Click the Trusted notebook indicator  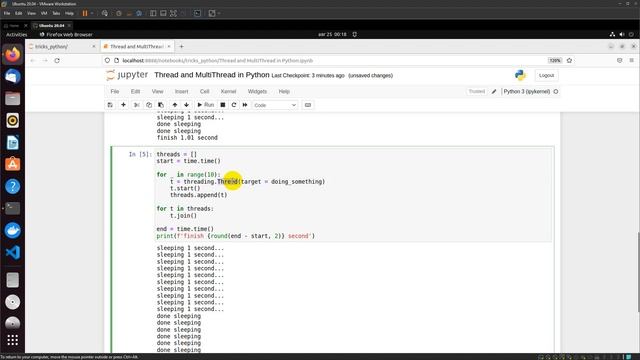(476, 91)
